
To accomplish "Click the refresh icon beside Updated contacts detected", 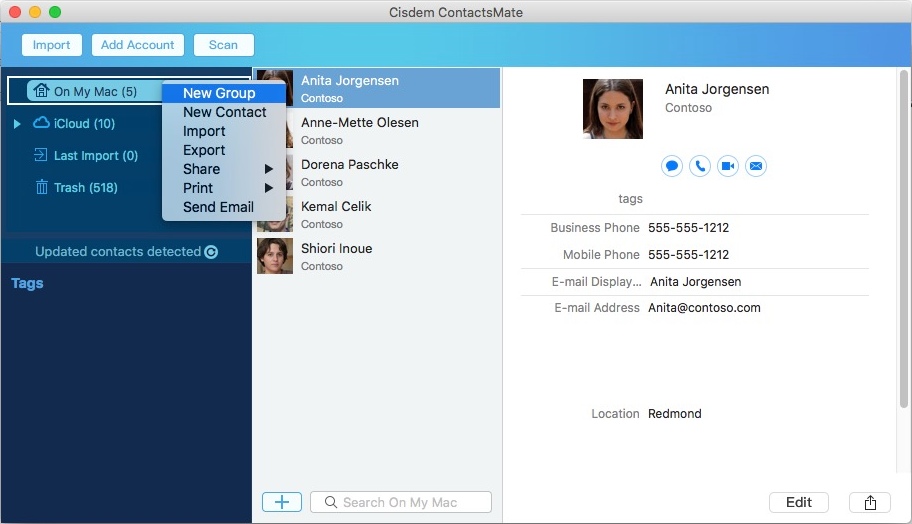I will click(x=211, y=252).
